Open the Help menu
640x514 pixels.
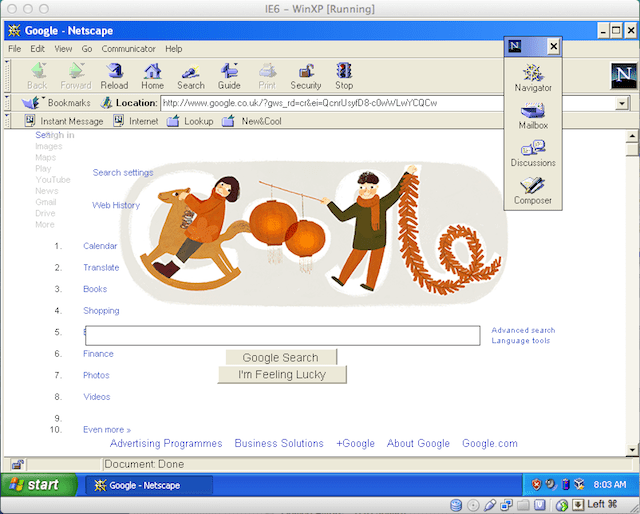click(x=173, y=49)
